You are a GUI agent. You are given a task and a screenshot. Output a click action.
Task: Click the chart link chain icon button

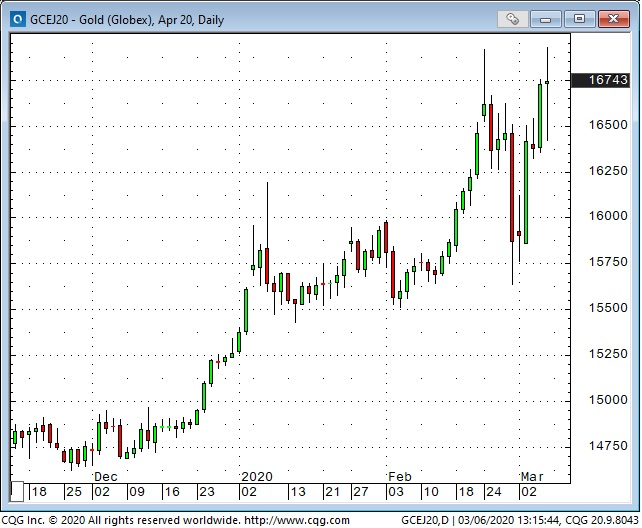tap(512, 19)
